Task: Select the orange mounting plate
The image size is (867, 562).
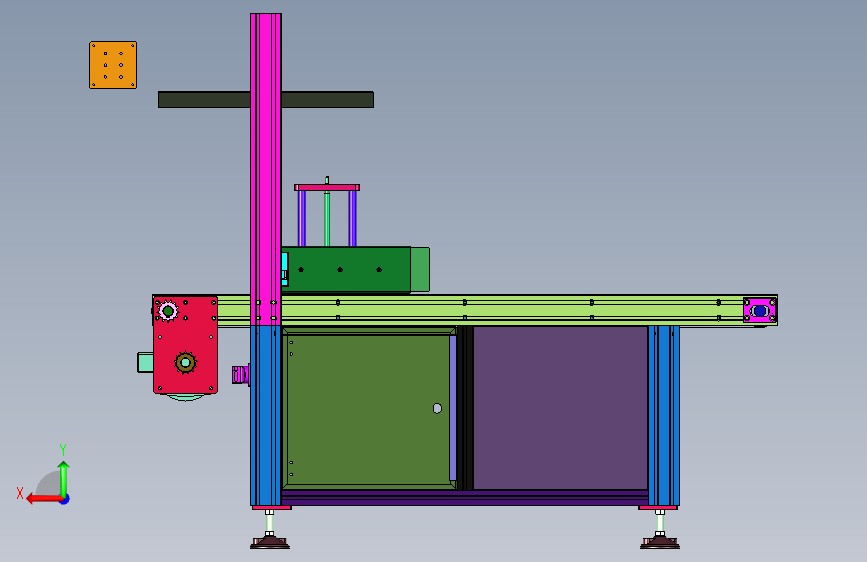Action: tap(113, 65)
